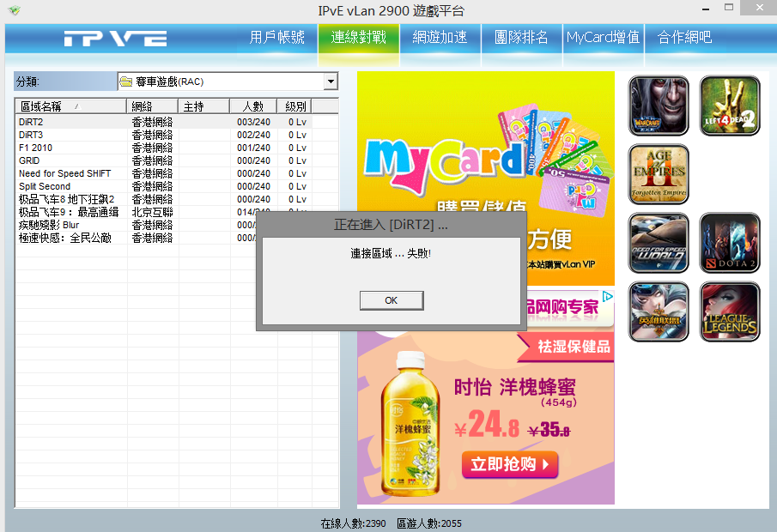Open the Warcraft game icon
This screenshot has width=777, height=532.
(659, 106)
